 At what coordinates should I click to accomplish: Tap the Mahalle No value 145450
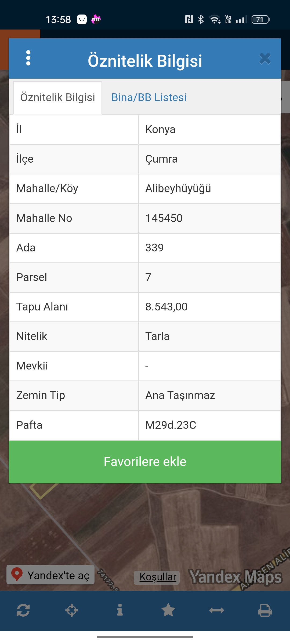(x=164, y=218)
